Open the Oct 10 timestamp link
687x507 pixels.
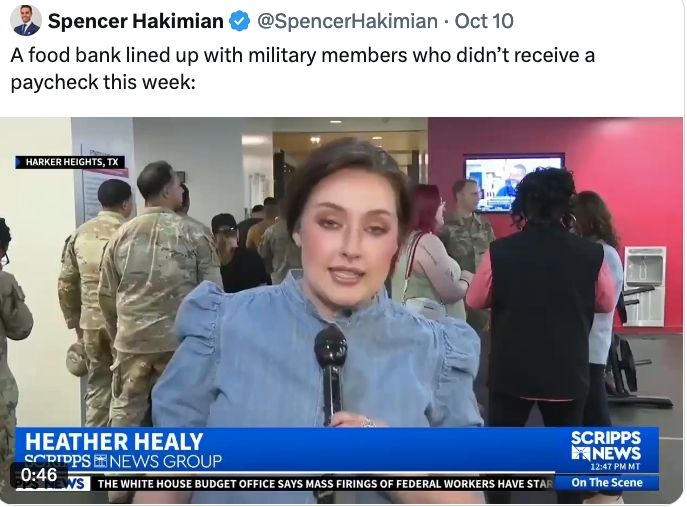(x=484, y=21)
